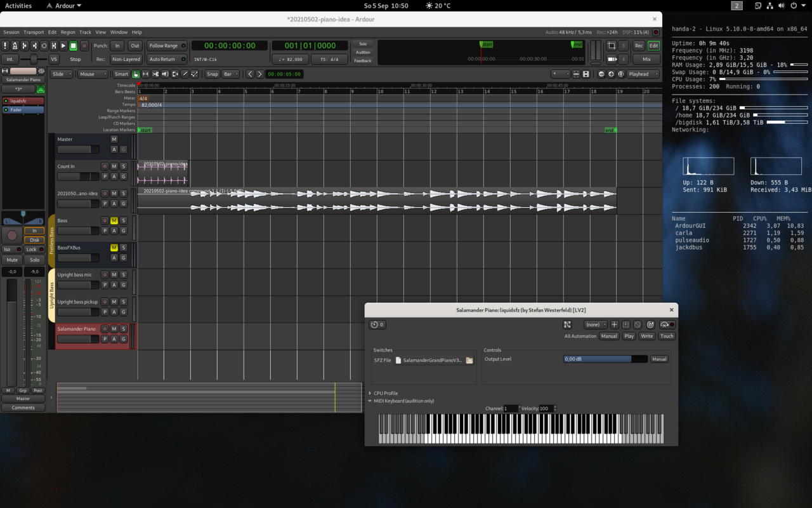Open the Region menu
812x508 pixels.
[x=68, y=32]
